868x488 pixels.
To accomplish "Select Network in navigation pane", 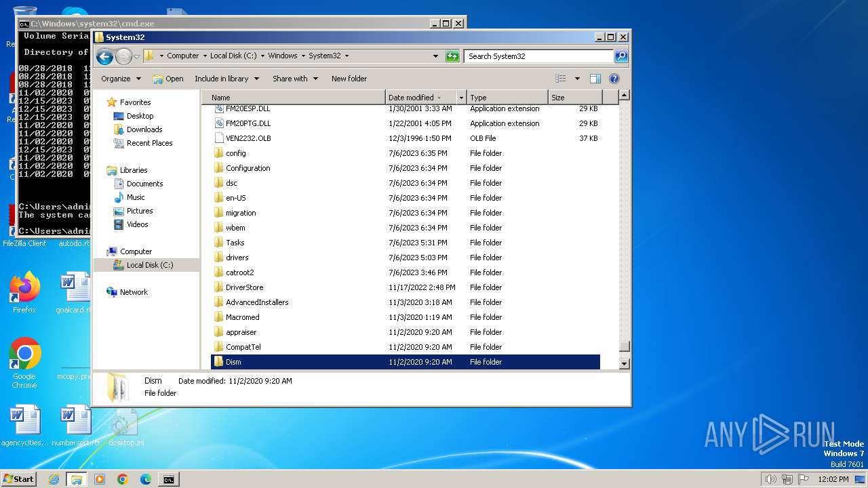I will tap(134, 292).
